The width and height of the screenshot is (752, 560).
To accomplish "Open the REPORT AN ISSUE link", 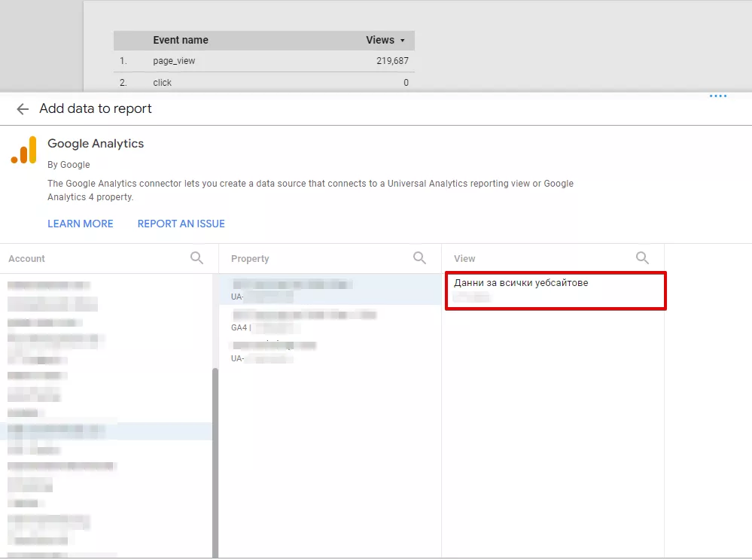I will [x=181, y=224].
